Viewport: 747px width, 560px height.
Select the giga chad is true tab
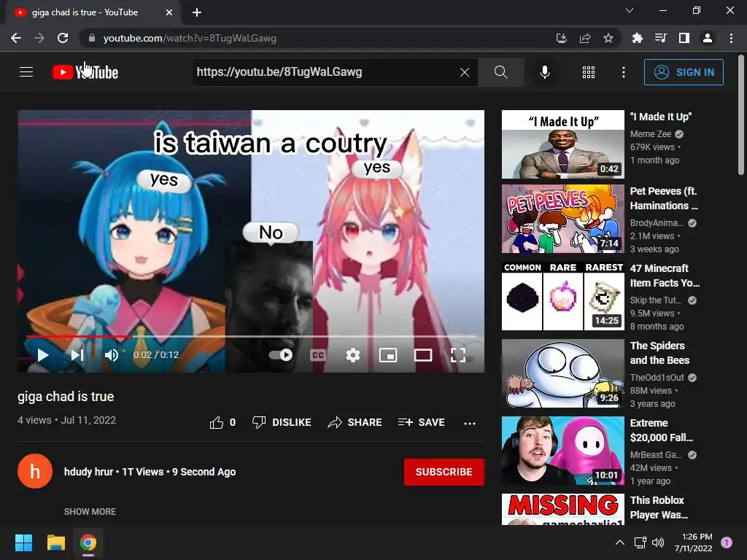93,12
